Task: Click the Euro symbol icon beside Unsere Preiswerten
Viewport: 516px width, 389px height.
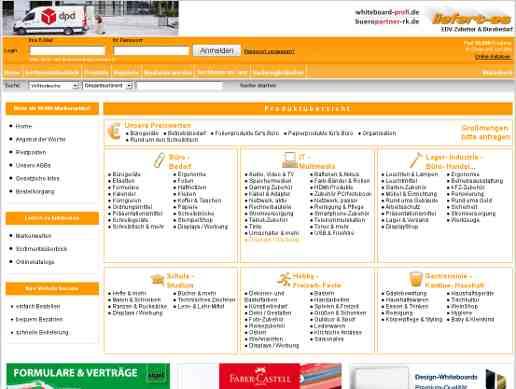Action: click(x=114, y=131)
